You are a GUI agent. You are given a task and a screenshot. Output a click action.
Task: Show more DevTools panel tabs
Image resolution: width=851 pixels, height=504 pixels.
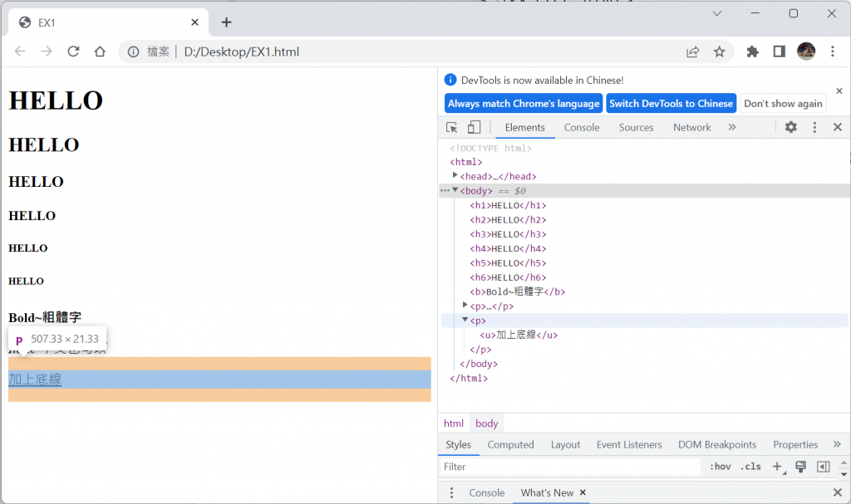[732, 127]
